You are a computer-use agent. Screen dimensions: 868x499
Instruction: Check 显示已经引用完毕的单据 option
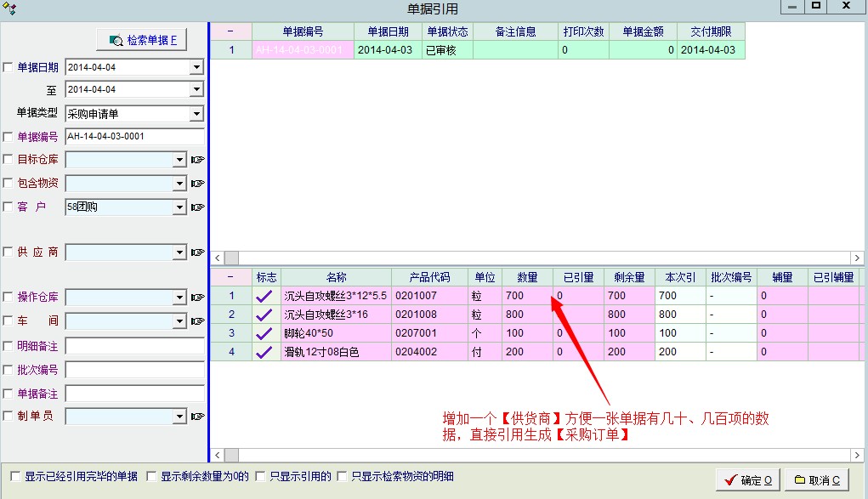15,476
